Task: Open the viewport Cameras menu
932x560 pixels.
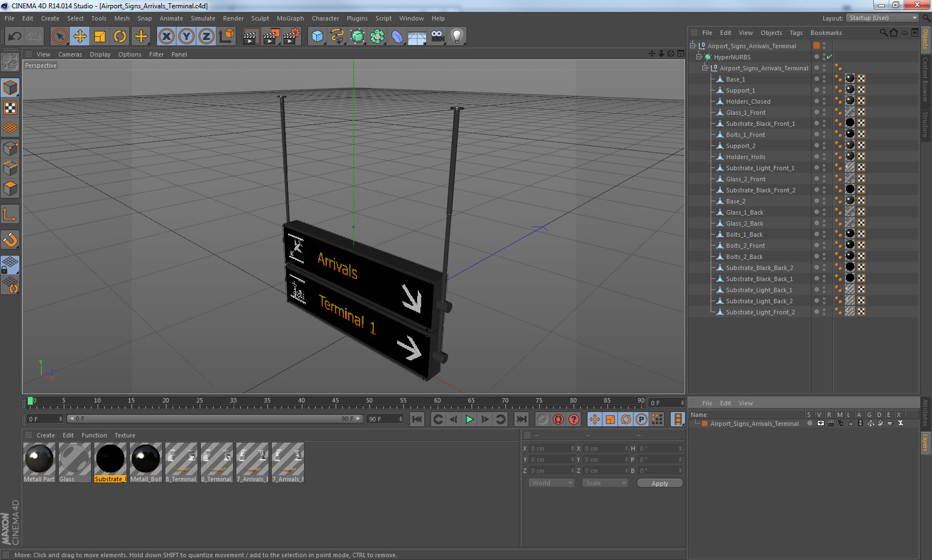Action: [x=70, y=54]
